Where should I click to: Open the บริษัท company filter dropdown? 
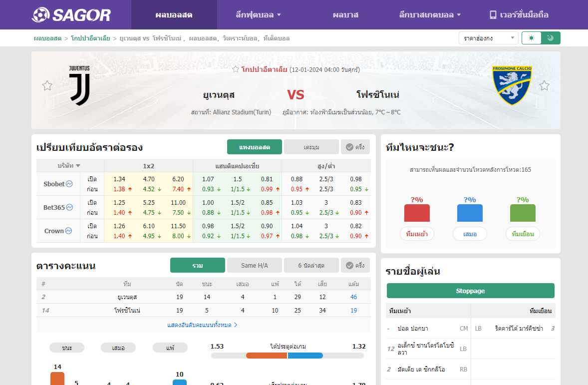click(x=69, y=165)
